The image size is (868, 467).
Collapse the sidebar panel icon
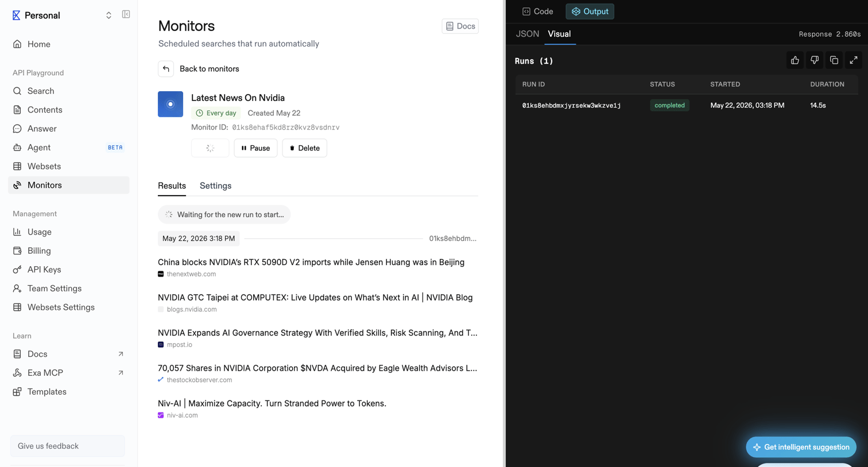click(x=126, y=14)
